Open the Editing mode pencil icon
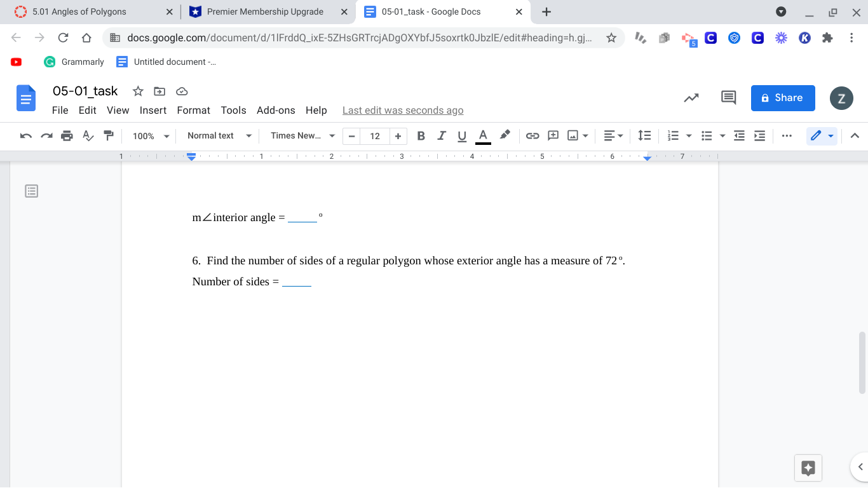The height and width of the screenshot is (488, 868). [818, 135]
